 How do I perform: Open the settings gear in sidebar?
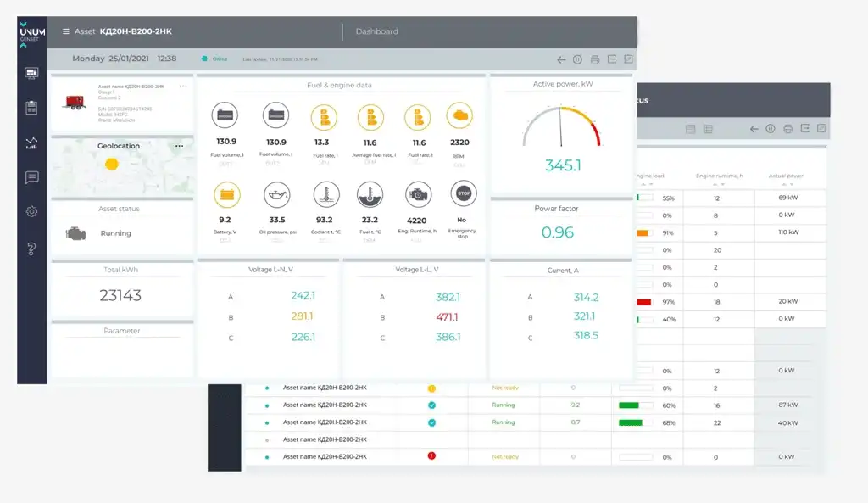pyautogui.click(x=32, y=211)
